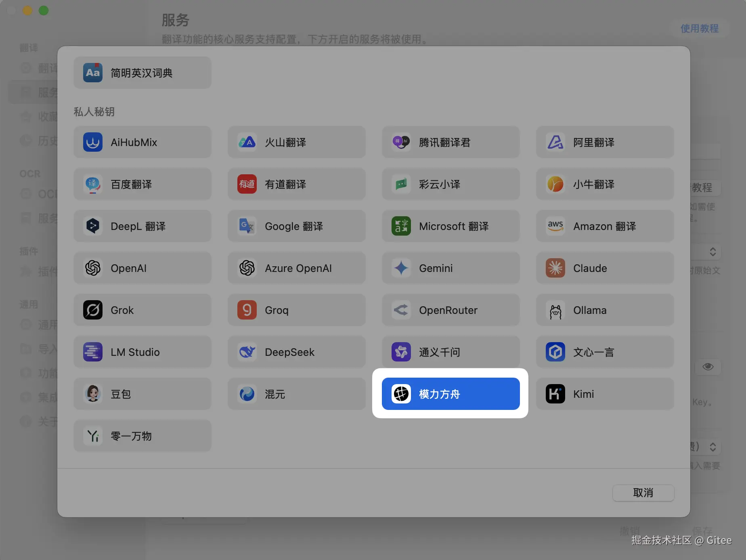
Task: Click the DeepSeek whale icon
Action: pos(247,352)
